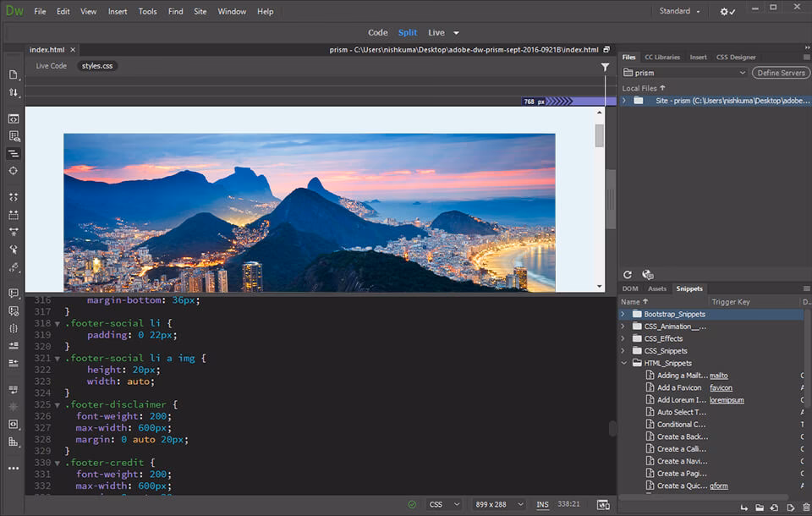This screenshot has height=516, width=812.
Task: Click the Open Documents icon in the coding toolbar
Action: click(13, 74)
